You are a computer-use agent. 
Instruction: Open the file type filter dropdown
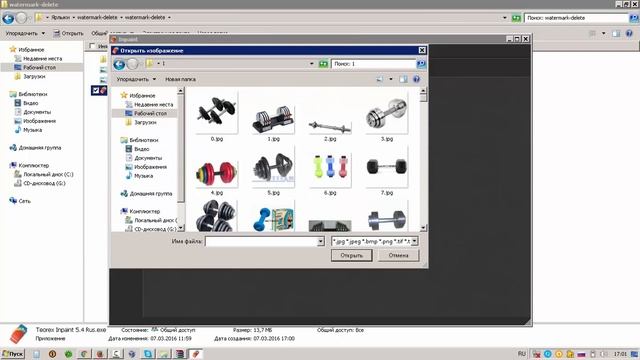click(414, 242)
